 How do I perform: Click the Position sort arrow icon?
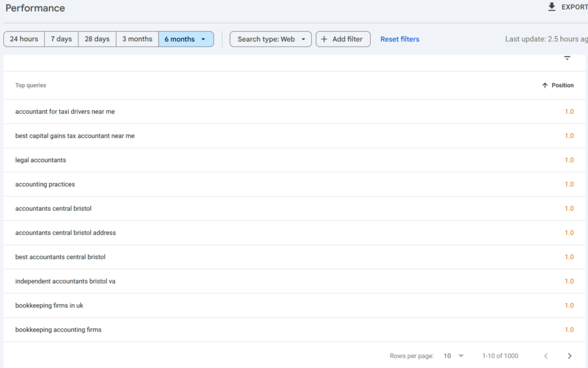click(x=545, y=85)
